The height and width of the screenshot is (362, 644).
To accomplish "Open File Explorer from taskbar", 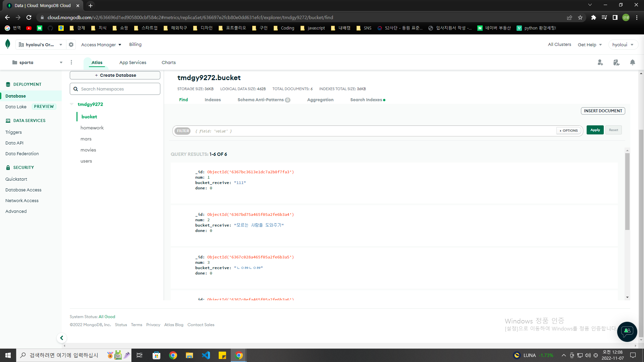I will [190, 355].
